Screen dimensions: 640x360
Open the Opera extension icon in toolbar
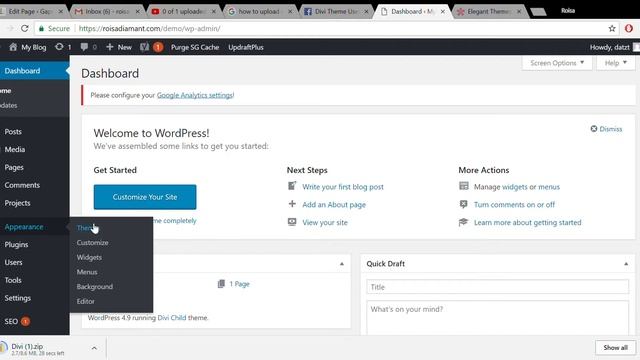[629, 29]
